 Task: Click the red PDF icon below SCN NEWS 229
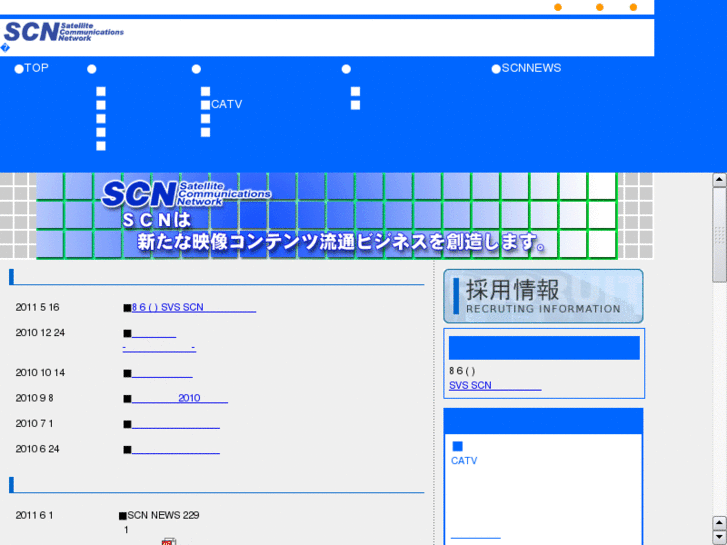[x=168, y=541]
